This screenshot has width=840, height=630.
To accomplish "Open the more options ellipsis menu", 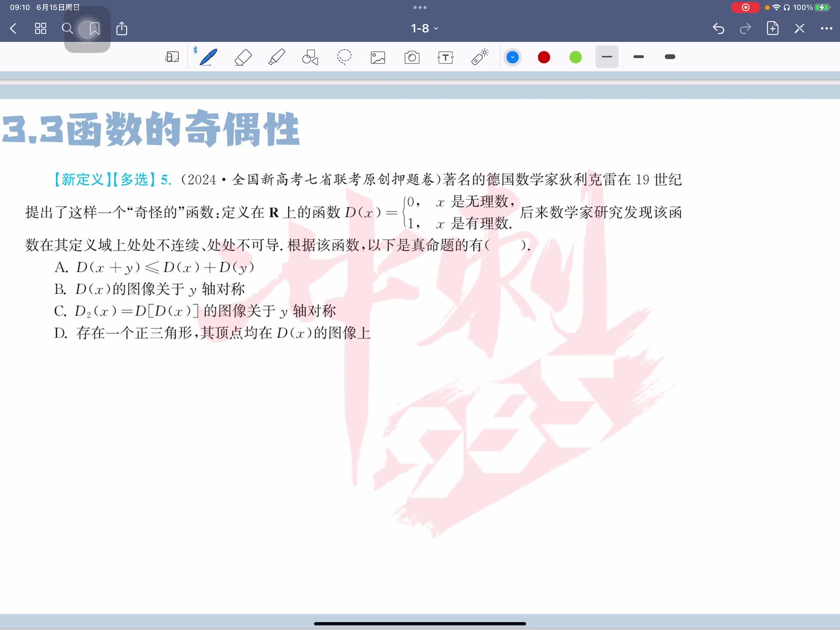I will pyautogui.click(x=826, y=28).
